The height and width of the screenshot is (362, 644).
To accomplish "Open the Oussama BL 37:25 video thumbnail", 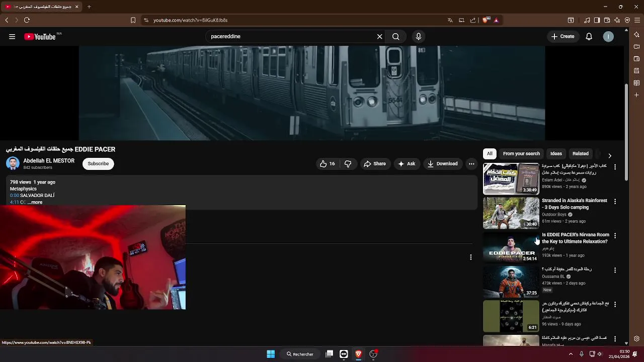I will [x=511, y=281].
